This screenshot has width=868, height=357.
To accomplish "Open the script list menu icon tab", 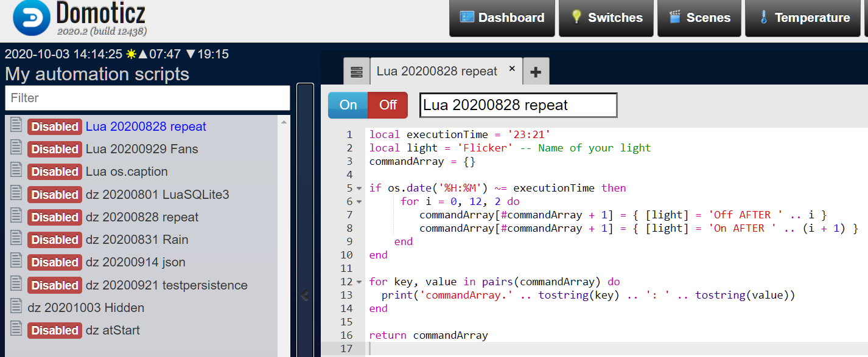I will tap(357, 72).
